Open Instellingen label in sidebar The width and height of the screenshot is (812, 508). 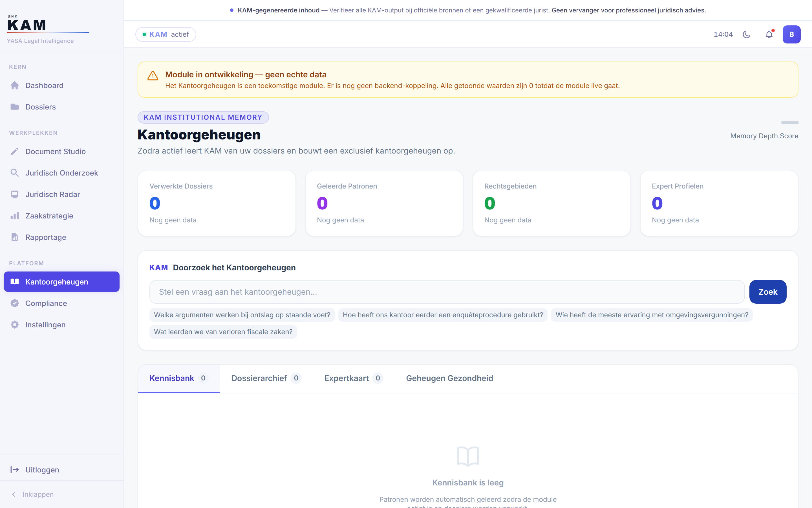coord(45,325)
